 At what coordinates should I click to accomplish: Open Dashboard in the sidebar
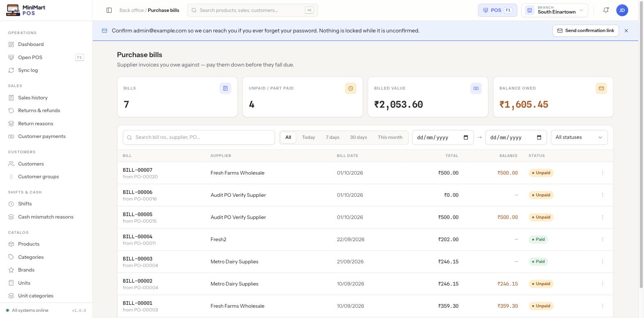pos(46,44)
